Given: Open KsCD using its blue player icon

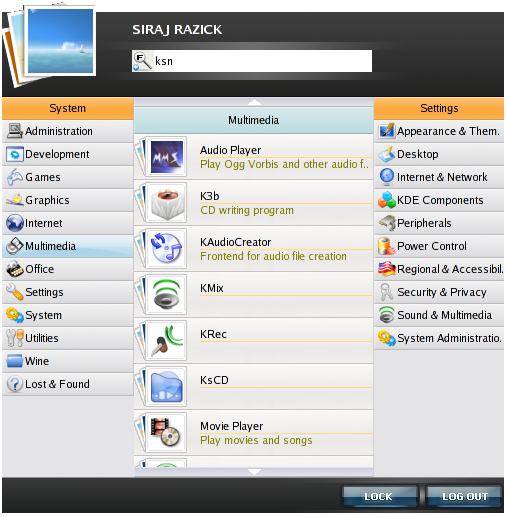Looking at the screenshot, I should (167, 387).
